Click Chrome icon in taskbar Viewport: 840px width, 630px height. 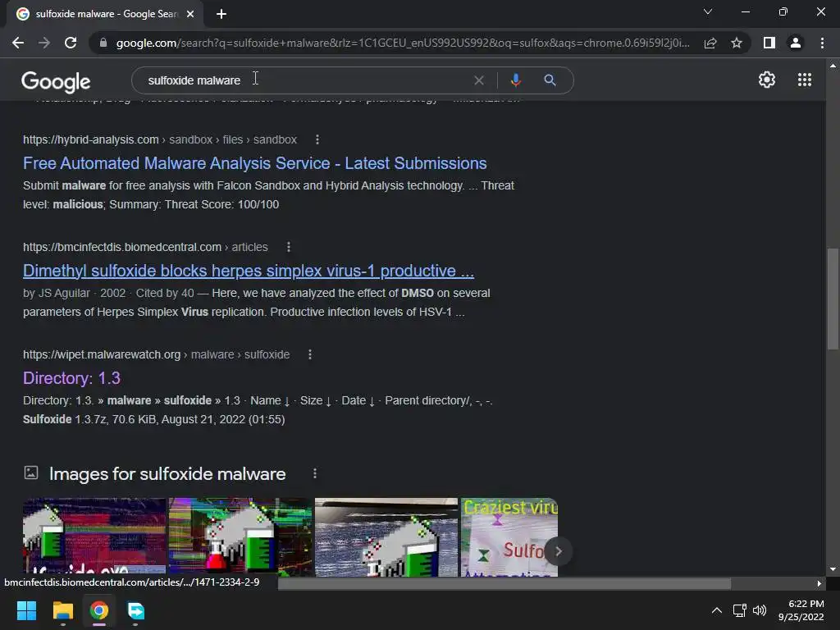coord(99,610)
